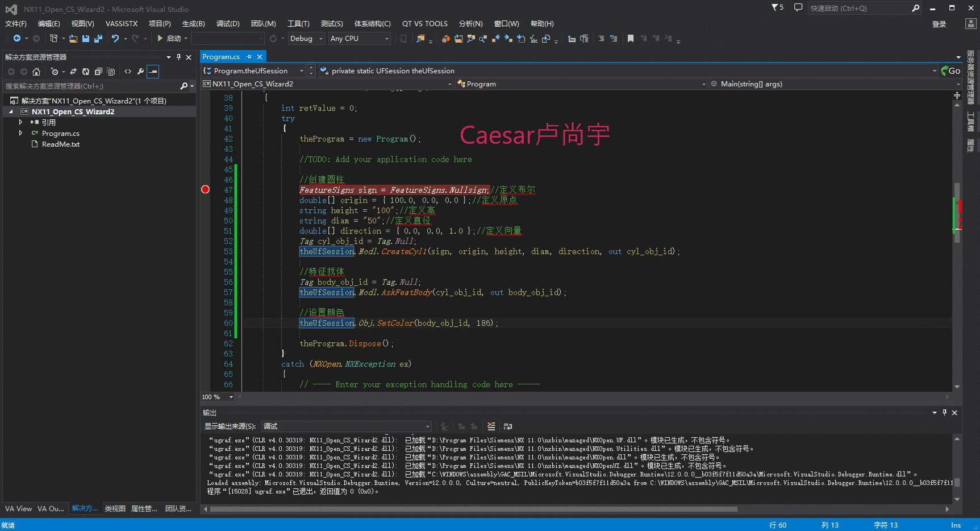
Task: Save the current file with Save icon
Action: click(x=86, y=38)
